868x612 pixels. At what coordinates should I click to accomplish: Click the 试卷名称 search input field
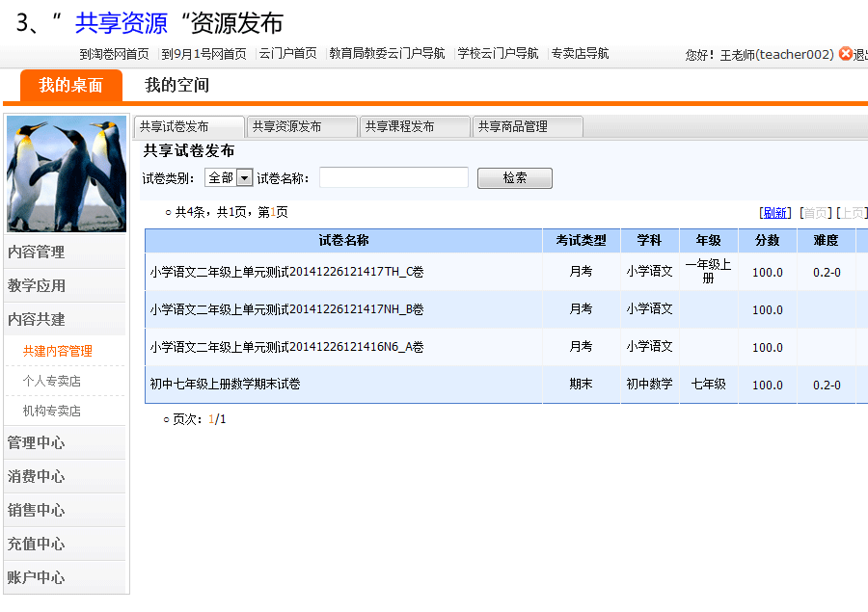(x=393, y=178)
